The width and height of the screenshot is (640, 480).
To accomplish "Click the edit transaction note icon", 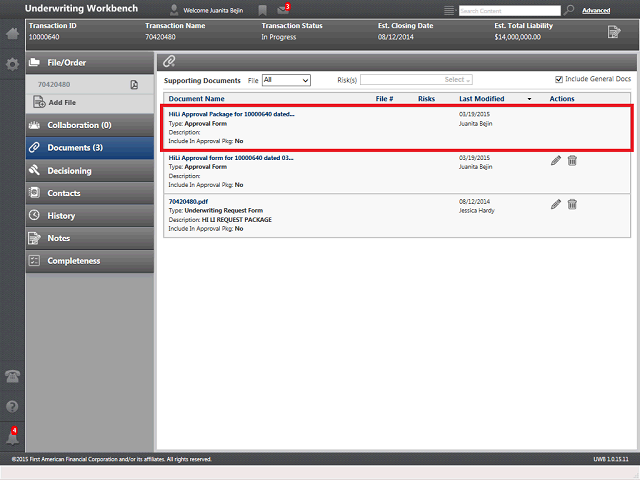I will pyautogui.click(x=613, y=32).
